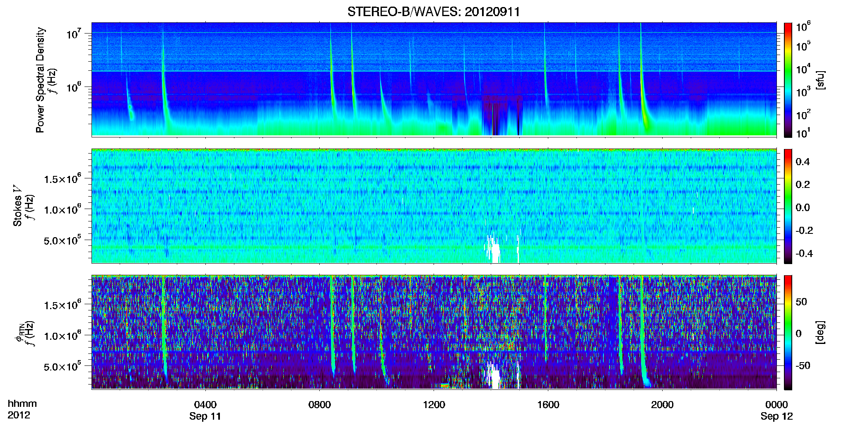Viewport: 868px width, 447px height.
Task: Select the [sfu] unit label
Action: tap(820, 80)
